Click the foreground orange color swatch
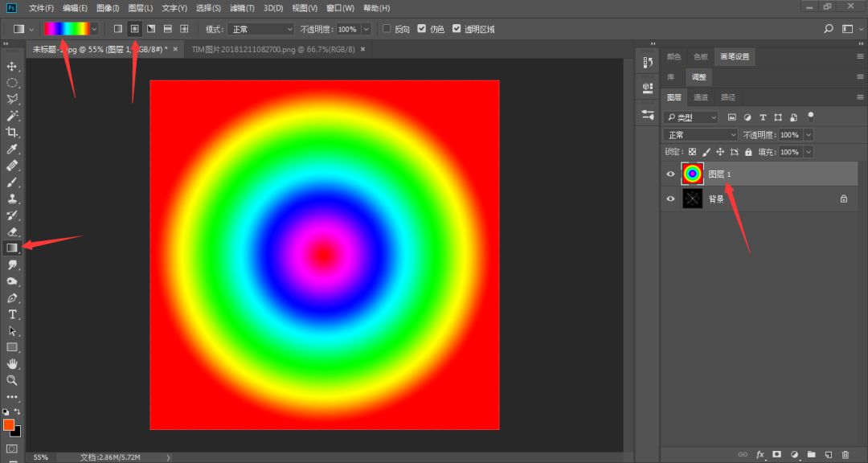This screenshot has width=868, height=463. (9, 424)
